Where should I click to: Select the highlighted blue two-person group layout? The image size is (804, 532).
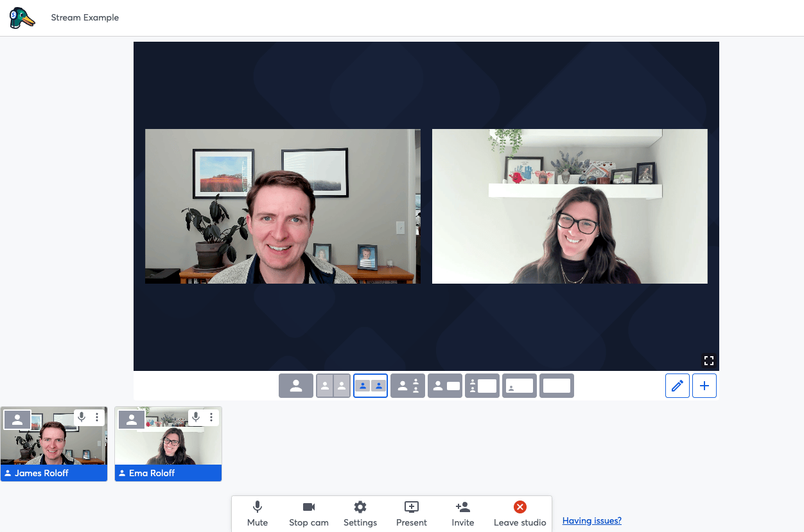(371, 386)
